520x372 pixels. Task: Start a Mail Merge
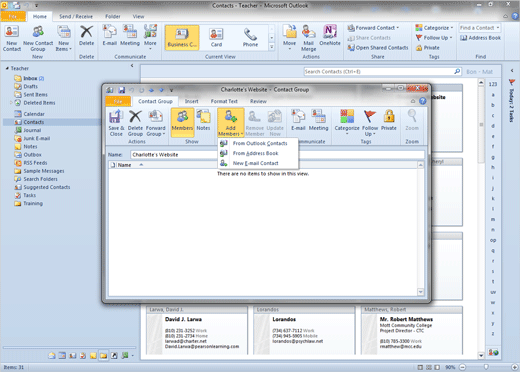click(308, 38)
